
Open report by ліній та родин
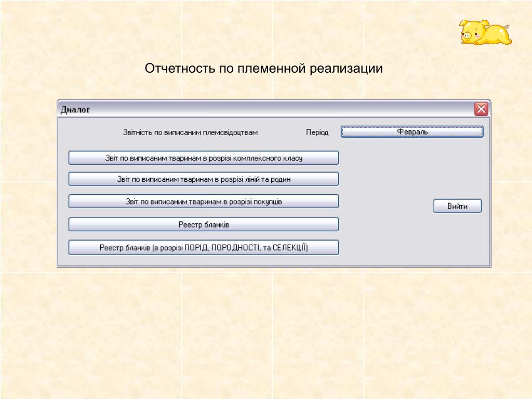204,179
